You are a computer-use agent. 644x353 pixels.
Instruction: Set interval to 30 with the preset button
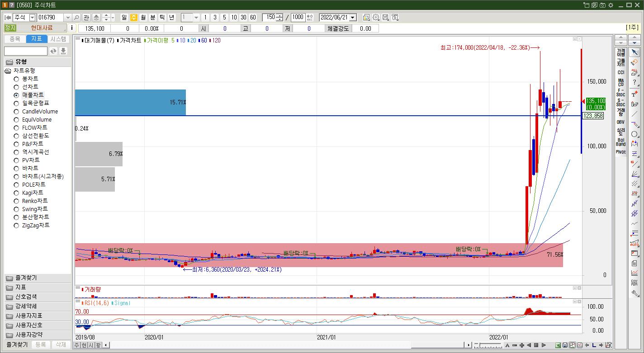(243, 17)
